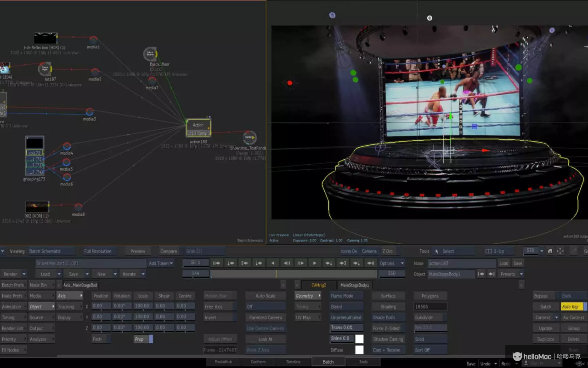Toggle Force 2-Sided option

pos(388,328)
